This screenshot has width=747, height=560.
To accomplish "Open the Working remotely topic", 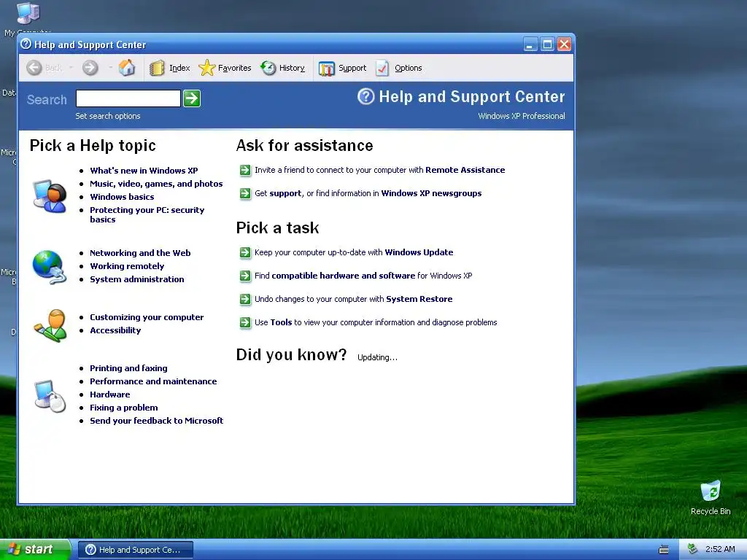I will click(127, 266).
